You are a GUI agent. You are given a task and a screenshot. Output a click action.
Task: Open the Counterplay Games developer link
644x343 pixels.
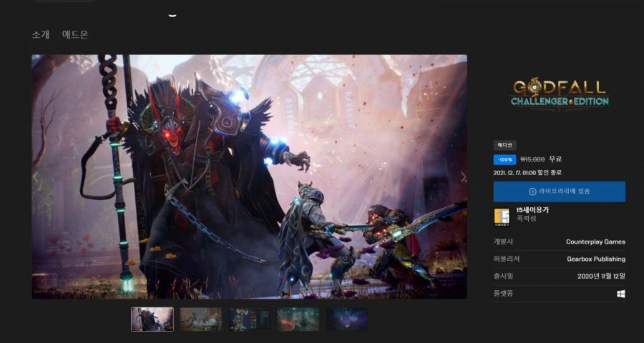pos(595,242)
